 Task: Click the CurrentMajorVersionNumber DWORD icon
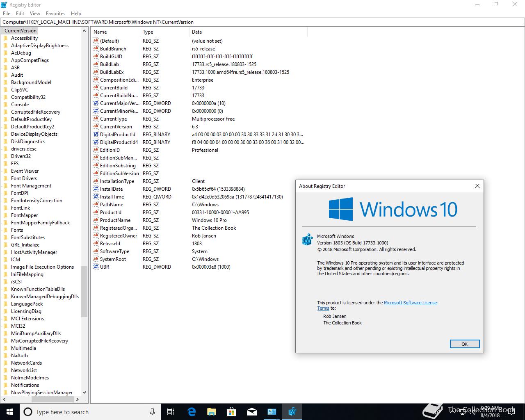click(x=96, y=103)
